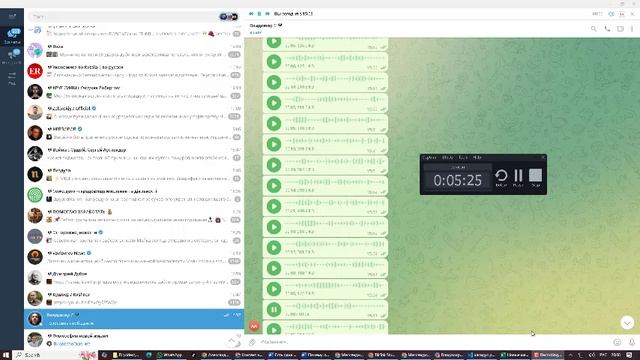Open the contact name in chat header
This screenshot has width=640, height=360.
pos(266,25)
